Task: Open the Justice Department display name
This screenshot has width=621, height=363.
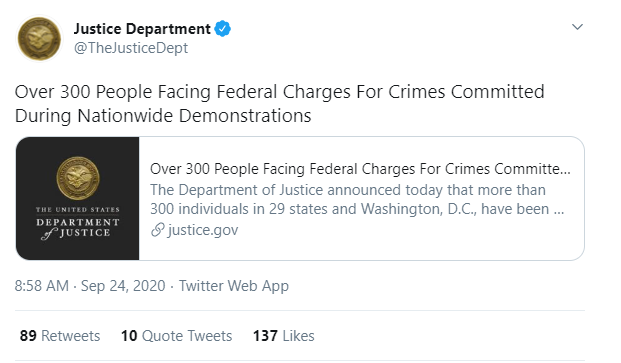Action: point(142,29)
